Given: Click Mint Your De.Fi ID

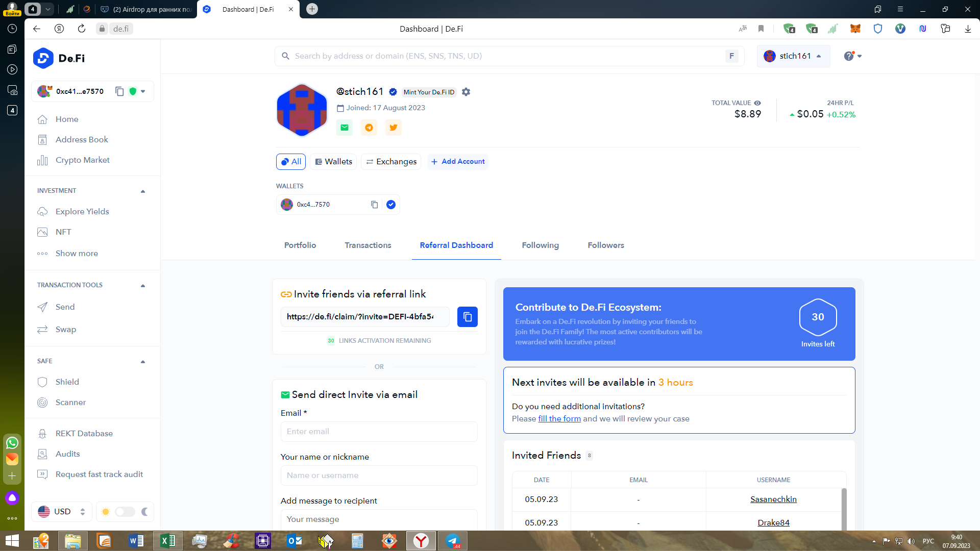Looking at the screenshot, I should (429, 92).
